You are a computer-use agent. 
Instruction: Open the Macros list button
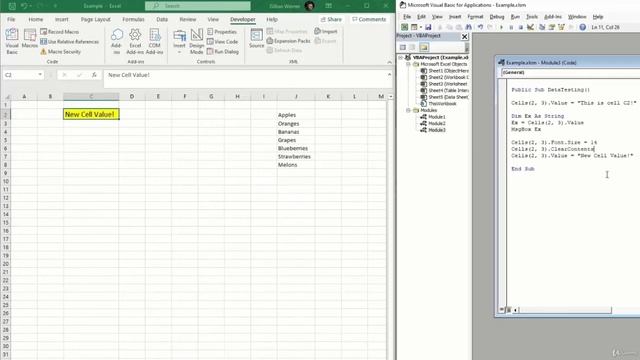tap(29, 39)
